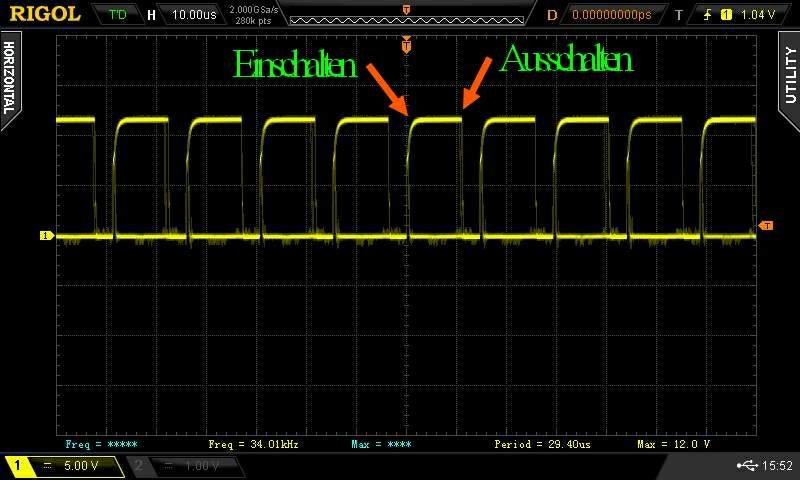
Task: Open the trigger level 1.04 V setting
Action: tap(760, 15)
